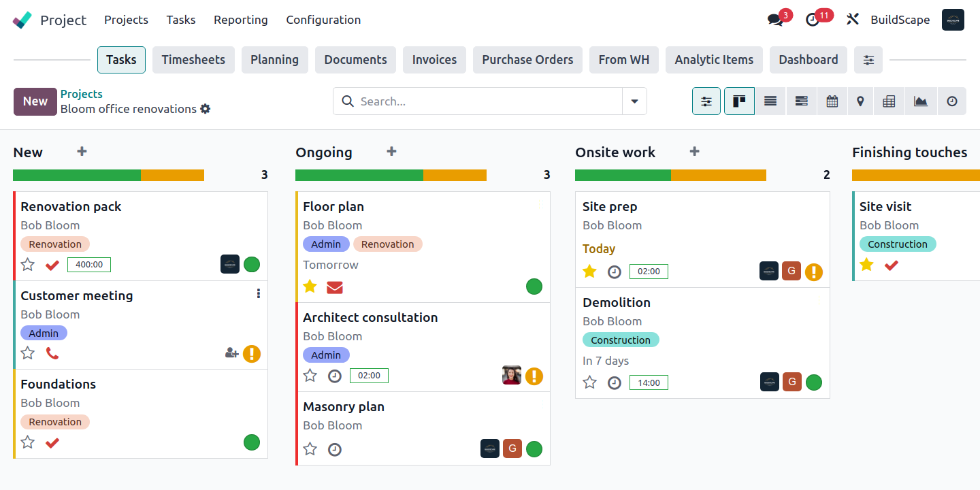This screenshot has height=490, width=980.
Task: Click the New column progress bar
Action: click(108, 175)
